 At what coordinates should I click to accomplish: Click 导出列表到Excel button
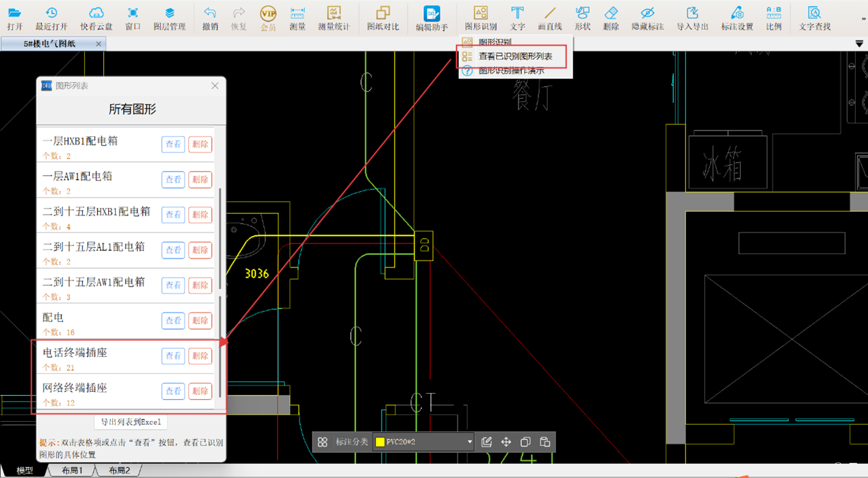(x=131, y=422)
